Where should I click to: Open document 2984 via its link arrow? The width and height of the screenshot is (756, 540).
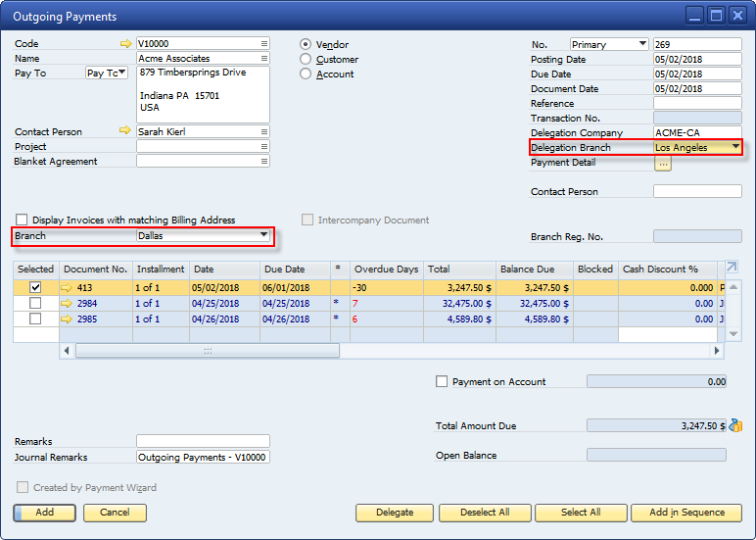67,304
